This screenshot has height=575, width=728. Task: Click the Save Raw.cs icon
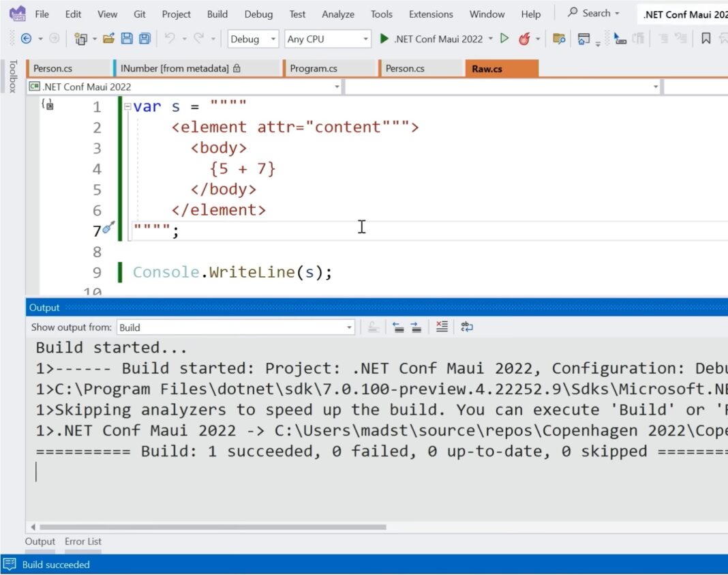pyautogui.click(x=127, y=39)
